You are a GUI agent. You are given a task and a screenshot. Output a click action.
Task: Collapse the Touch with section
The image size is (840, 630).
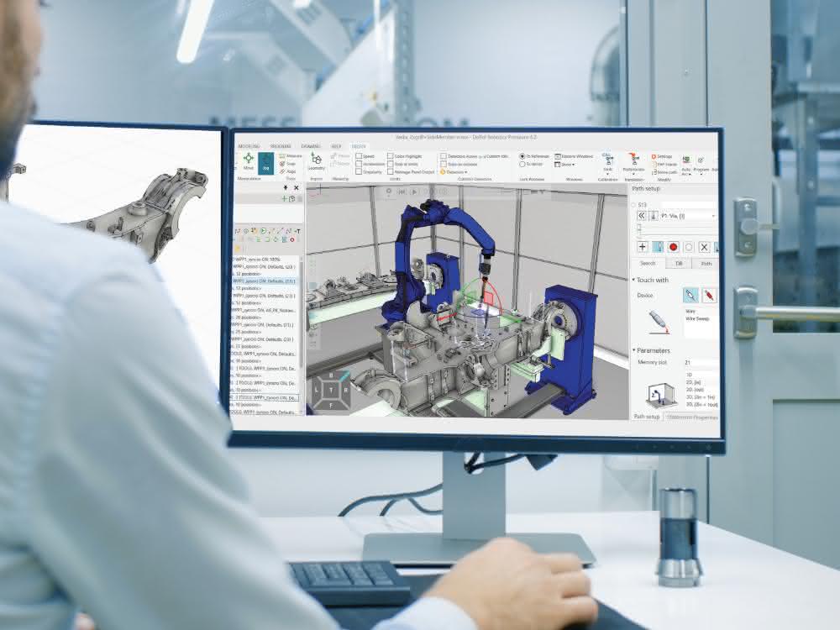633,280
